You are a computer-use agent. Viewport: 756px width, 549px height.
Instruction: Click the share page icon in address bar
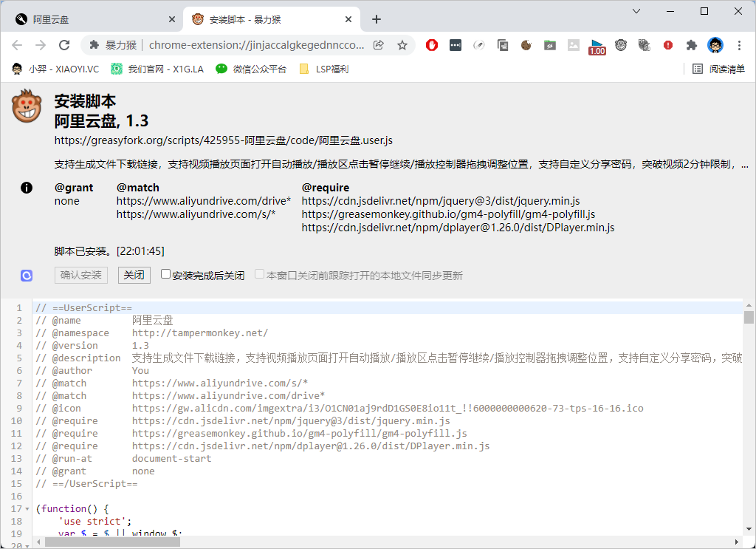coord(379,45)
